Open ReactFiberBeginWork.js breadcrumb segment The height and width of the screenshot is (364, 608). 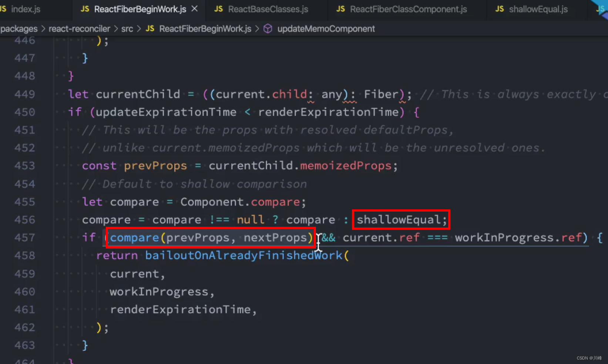tap(205, 29)
